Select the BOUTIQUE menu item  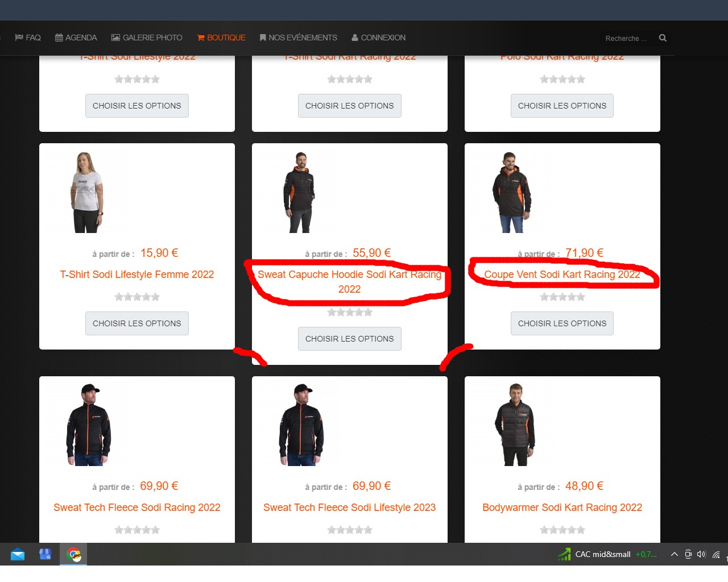click(221, 38)
